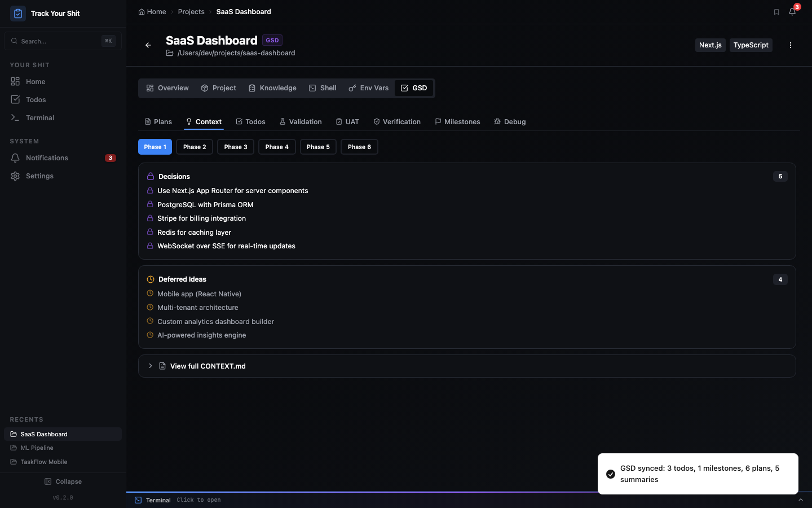Click the lock icon beside PostgreSQL with Prisma ORM

pyautogui.click(x=150, y=204)
